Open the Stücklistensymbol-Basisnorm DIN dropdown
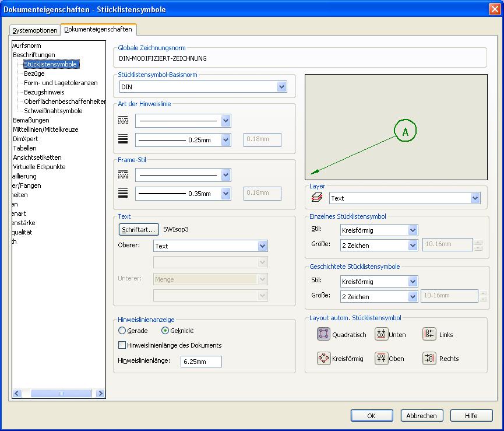This screenshot has width=504, height=431. [281, 86]
